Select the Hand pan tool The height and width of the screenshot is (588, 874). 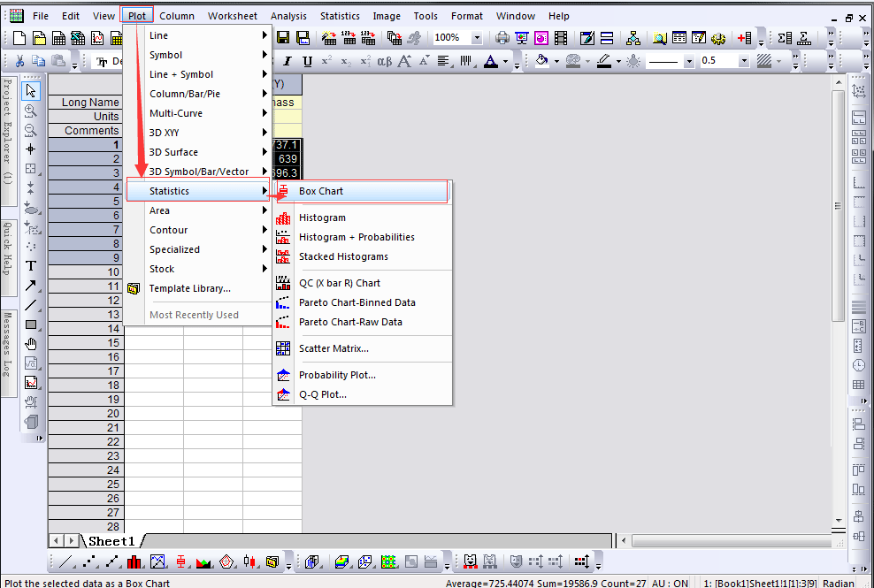coord(31,344)
